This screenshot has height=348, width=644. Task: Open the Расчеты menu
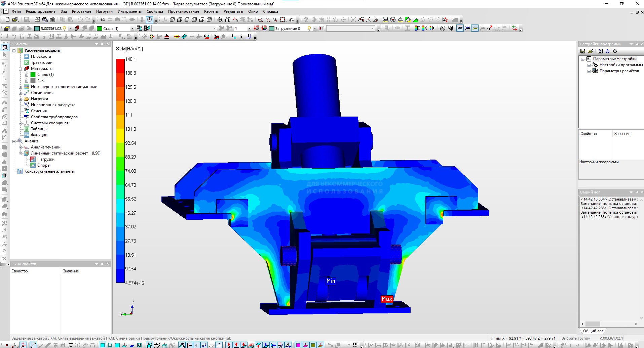point(211,11)
